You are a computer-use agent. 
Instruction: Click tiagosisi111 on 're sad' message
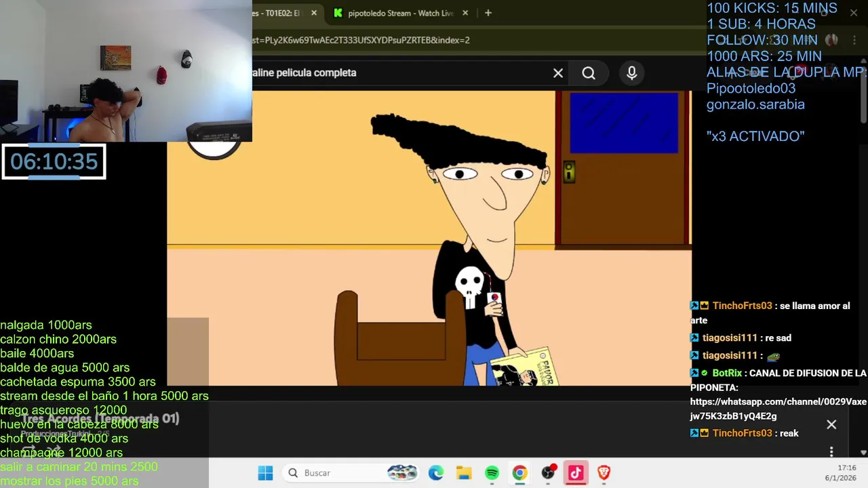(x=730, y=338)
